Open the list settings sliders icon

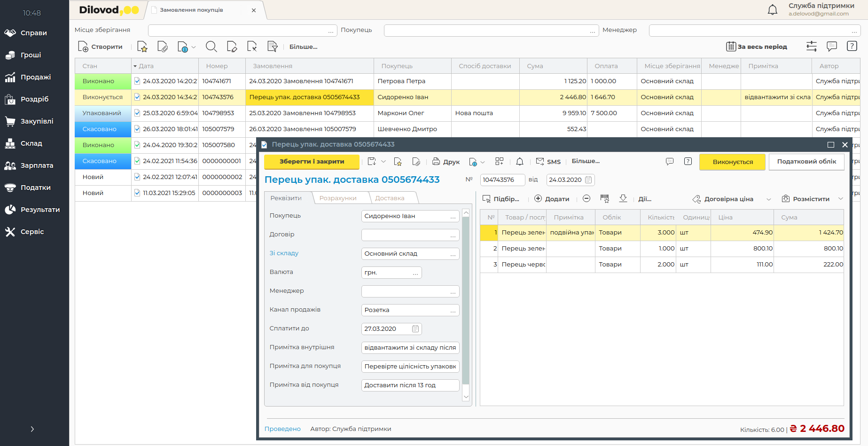[812, 47]
